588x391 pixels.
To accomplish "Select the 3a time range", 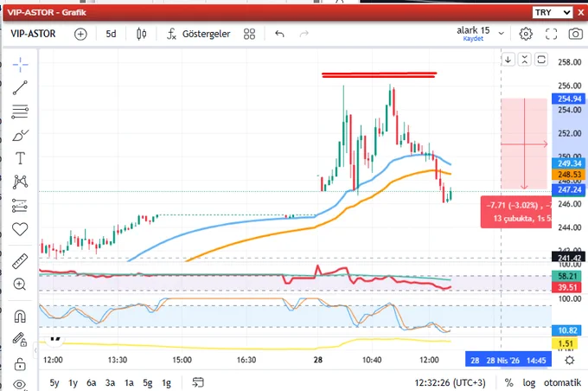I will pos(110,382).
